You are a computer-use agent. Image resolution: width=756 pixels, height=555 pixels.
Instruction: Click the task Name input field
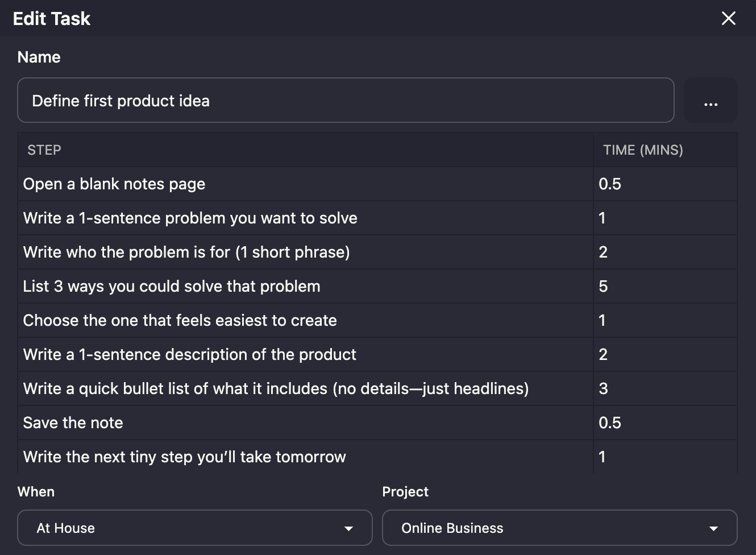(345, 101)
